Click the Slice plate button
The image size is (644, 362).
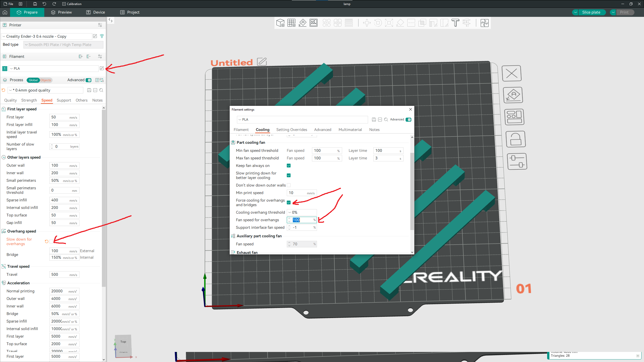tap(591, 12)
